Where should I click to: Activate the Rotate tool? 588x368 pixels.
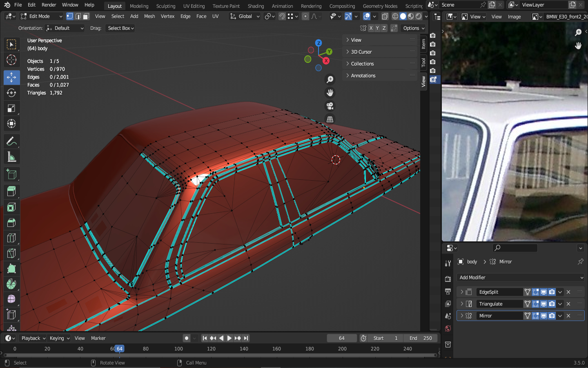(11, 93)
